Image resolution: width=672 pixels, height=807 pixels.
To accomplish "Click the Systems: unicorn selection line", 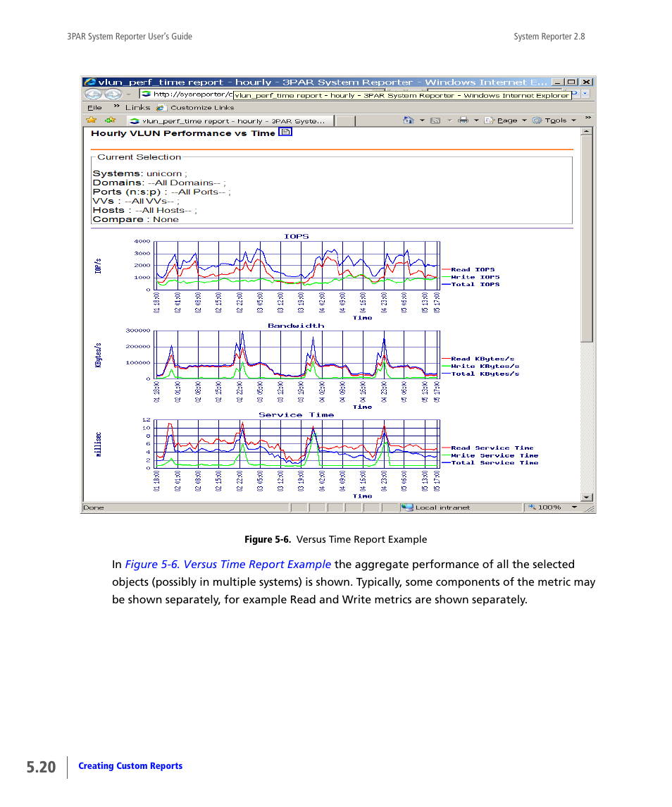I will pos(140,173).
